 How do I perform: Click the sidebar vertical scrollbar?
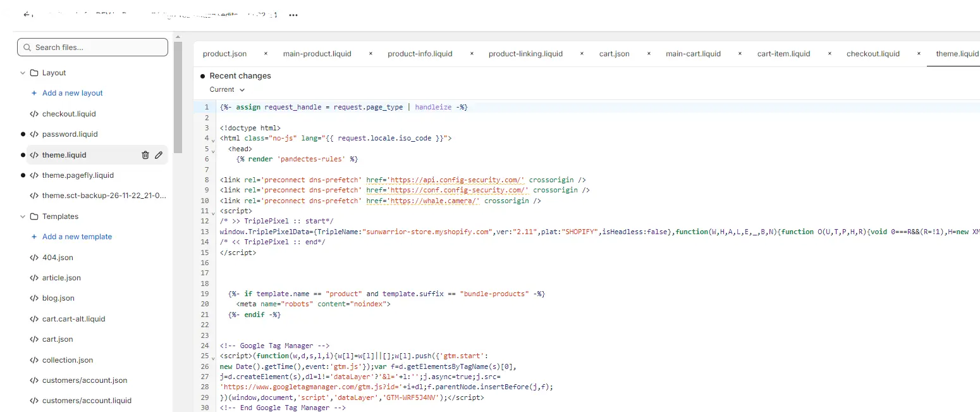pyautogui.click(x=178, y=98)
